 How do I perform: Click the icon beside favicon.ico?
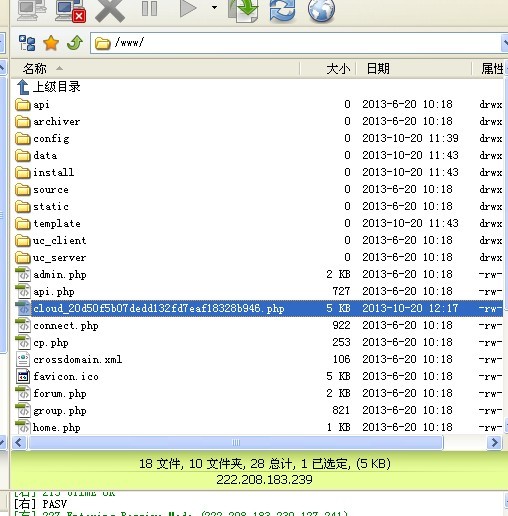click(x=23, y=376)
